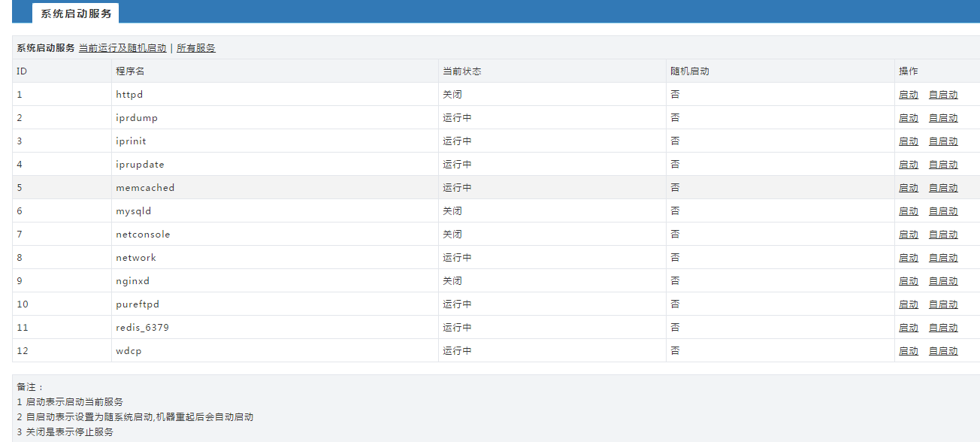Click 自启动 for netconsole service

(x=943, y=235)
